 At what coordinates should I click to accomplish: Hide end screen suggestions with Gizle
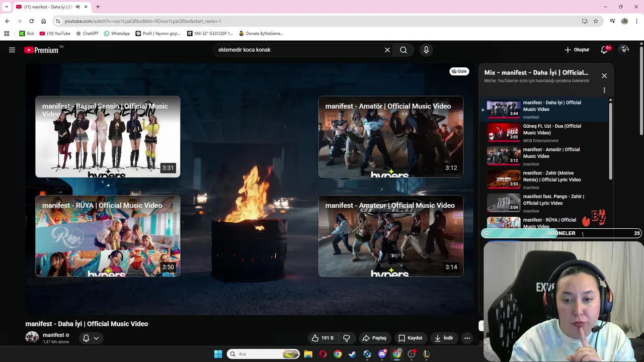(x=459, y=71)
